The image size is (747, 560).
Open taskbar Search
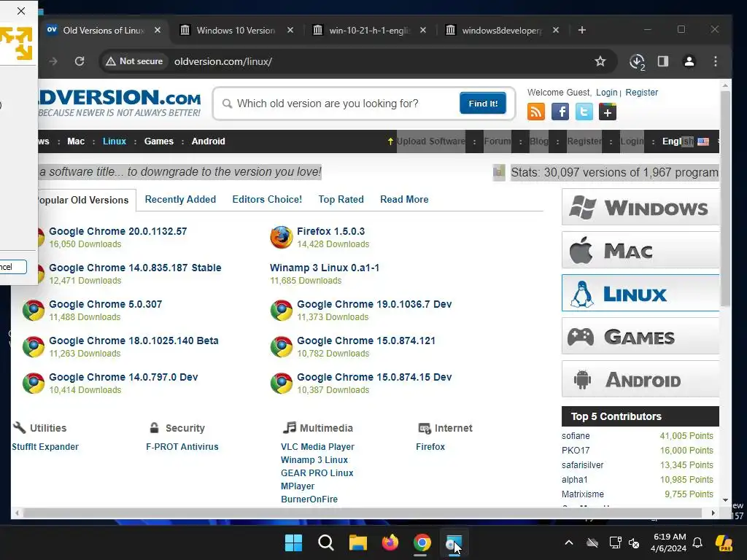(x=326, y=542)
